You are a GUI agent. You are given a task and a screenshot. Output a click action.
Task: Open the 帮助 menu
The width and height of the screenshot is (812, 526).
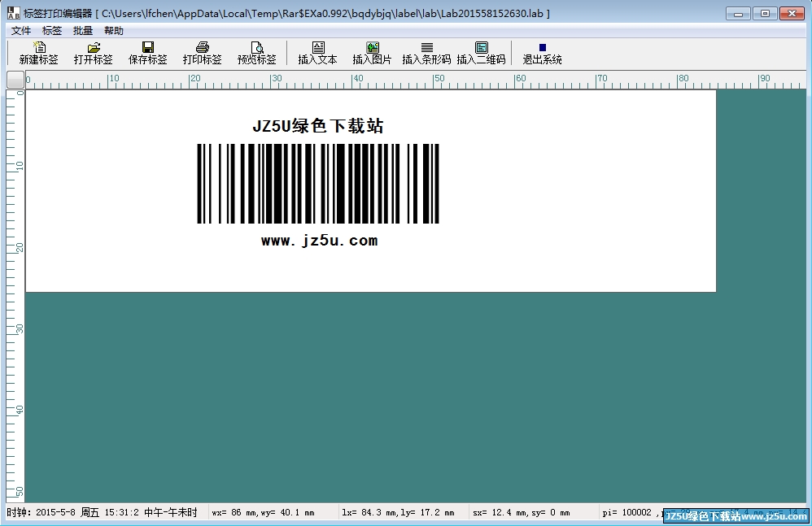pos(114,31)
